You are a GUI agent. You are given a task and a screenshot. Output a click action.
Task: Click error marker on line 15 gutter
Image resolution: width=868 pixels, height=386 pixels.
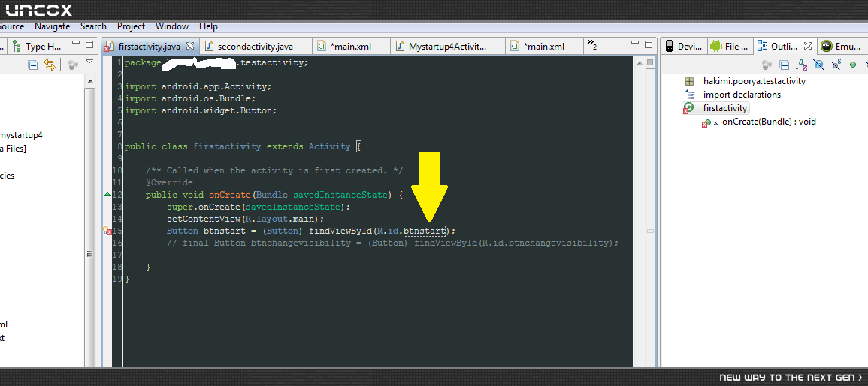click(x=108, y=231)
